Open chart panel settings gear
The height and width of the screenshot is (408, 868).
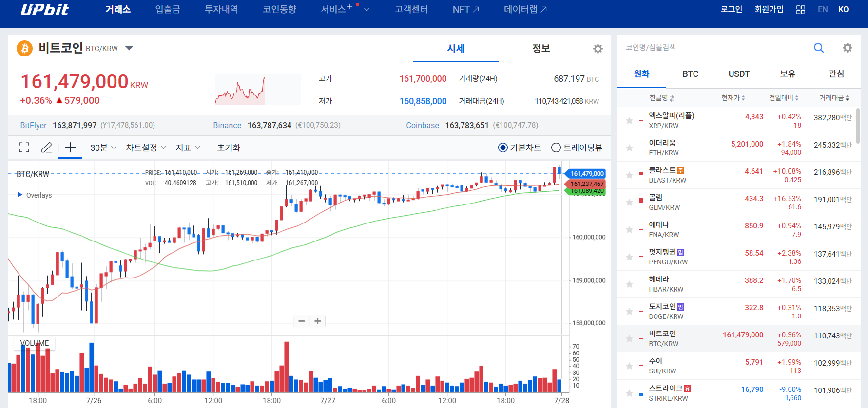(598, 49)
